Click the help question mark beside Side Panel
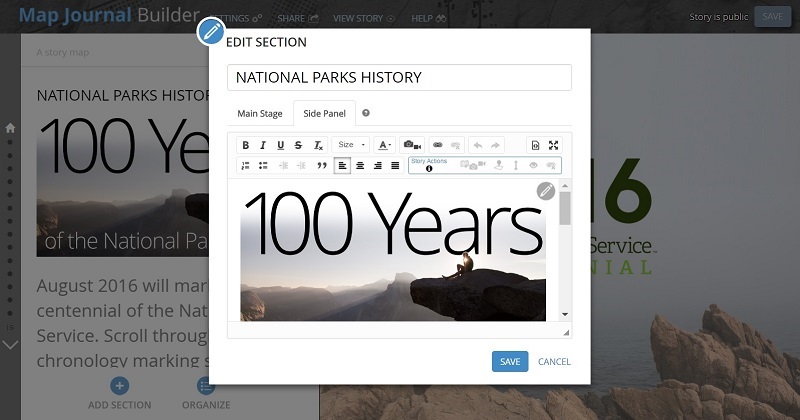 pos(366,113)
